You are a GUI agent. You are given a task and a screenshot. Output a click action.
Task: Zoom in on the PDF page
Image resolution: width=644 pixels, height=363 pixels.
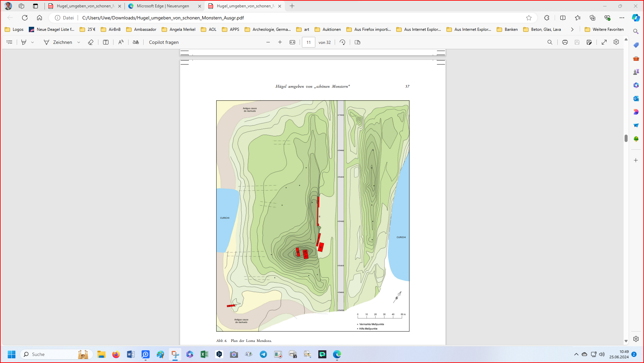[280, 42]
